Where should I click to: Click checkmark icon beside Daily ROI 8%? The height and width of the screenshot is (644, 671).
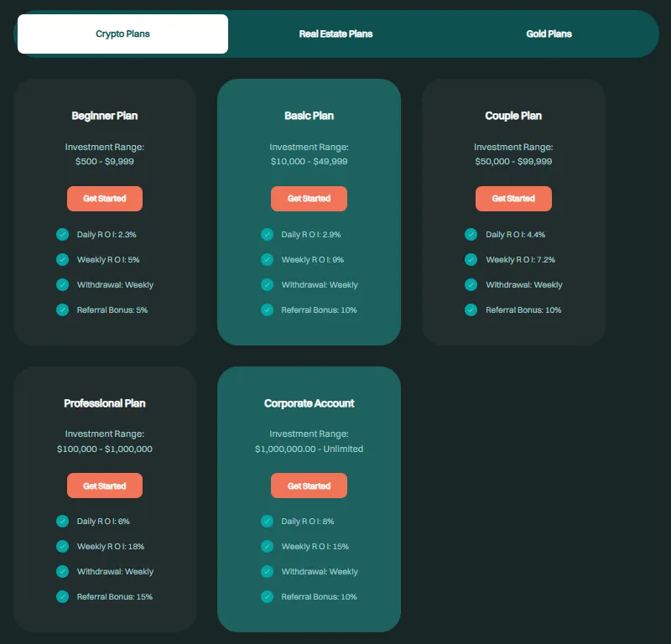(267, 522)
